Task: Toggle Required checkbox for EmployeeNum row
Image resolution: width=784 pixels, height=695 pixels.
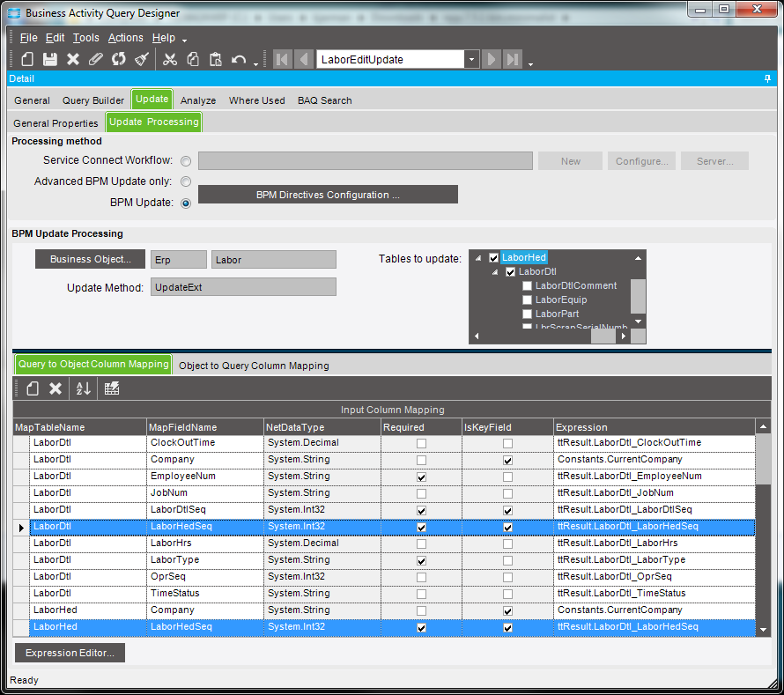Action: tap(421, 477)
